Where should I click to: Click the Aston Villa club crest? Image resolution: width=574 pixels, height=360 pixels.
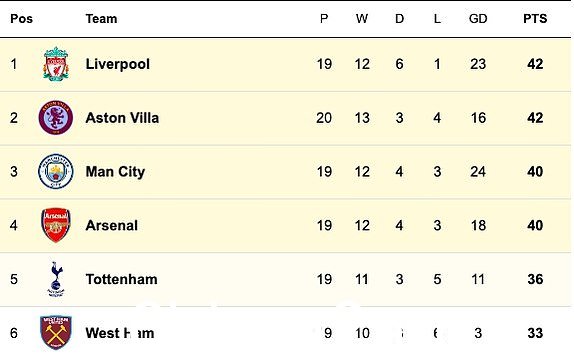(x=56, y=118)
